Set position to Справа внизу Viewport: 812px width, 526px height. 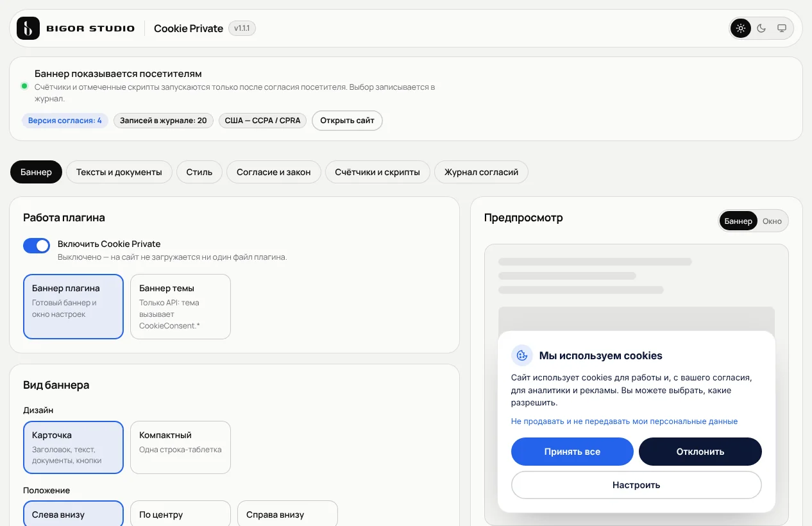click(287, 514)
